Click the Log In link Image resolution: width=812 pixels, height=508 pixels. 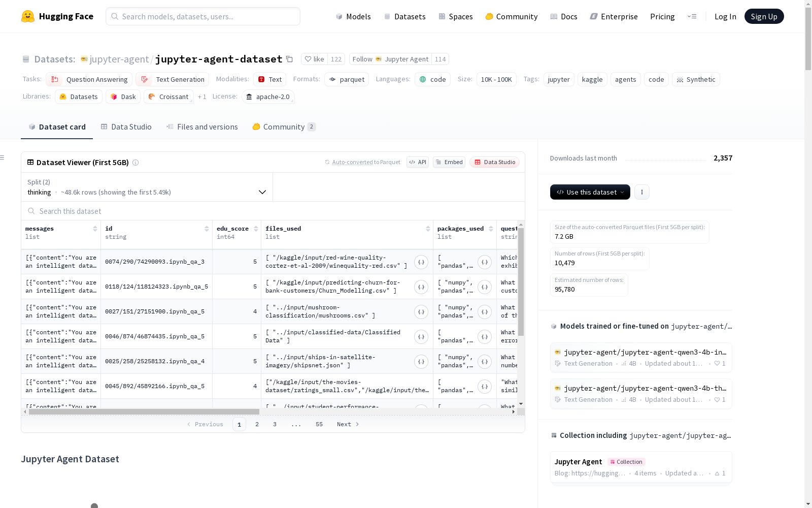725,16
